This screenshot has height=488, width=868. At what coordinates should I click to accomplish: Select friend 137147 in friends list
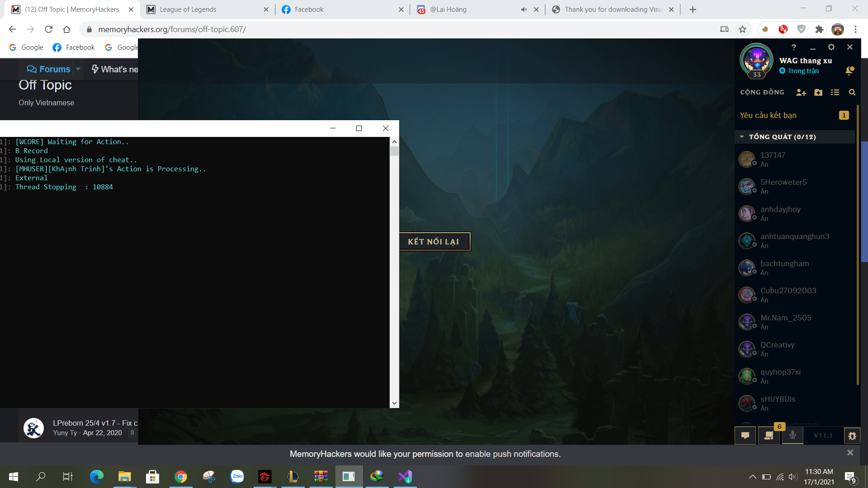coord(794,159)
